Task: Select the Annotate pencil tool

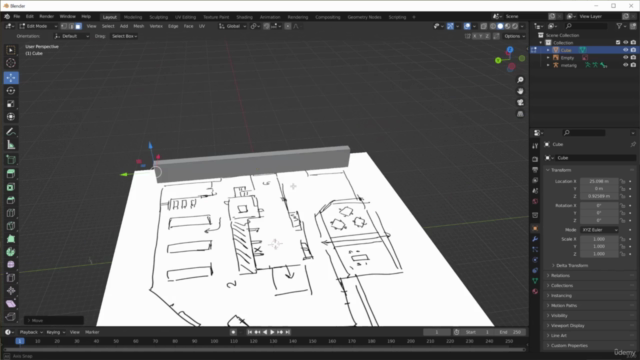Action: (11, 131)
